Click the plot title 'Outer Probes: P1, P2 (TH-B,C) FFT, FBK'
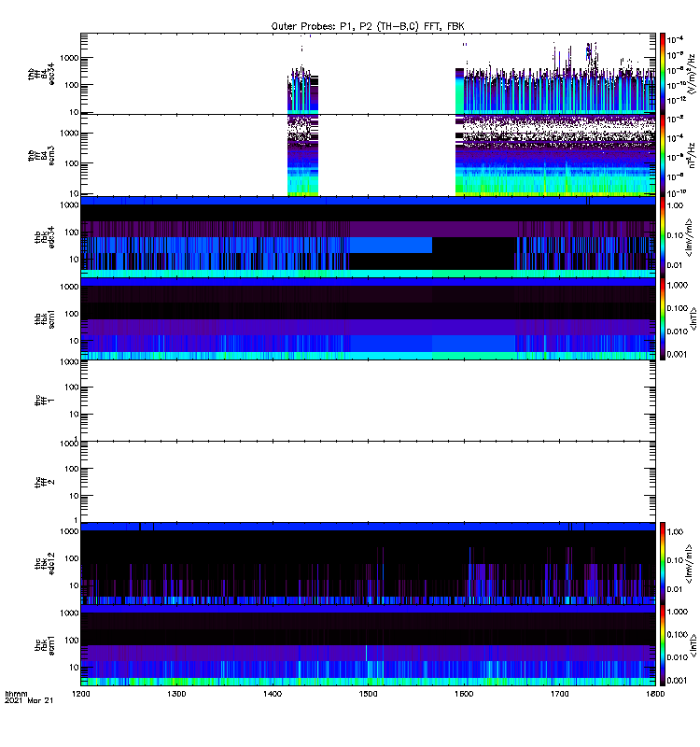The height and width of the screenshot is (747, 700). pos(368,26)
